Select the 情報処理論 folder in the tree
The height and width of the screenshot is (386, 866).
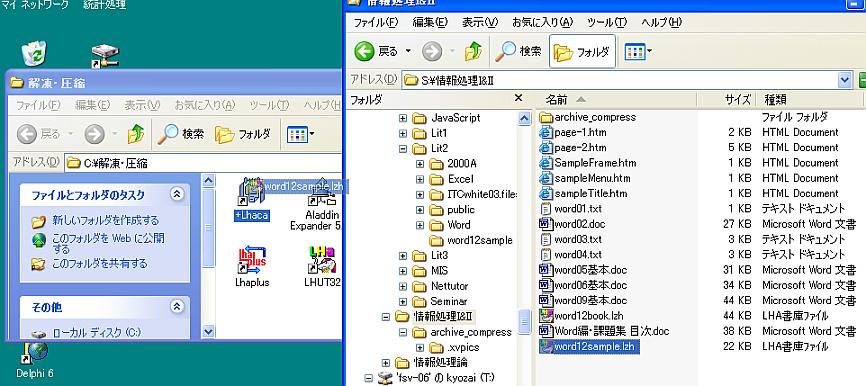pos(440,363)
